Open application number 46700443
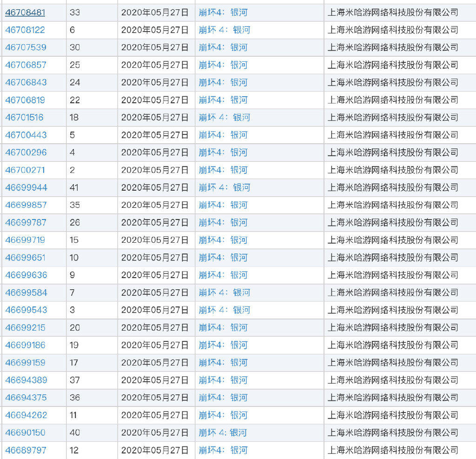476x459 pixels. pyautogui.click(x=26, y=135)
